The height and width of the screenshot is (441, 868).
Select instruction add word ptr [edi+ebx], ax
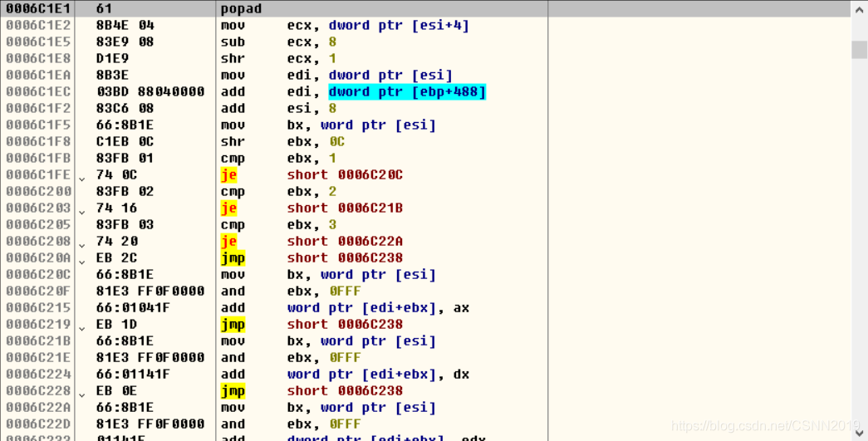coord(345,307)
